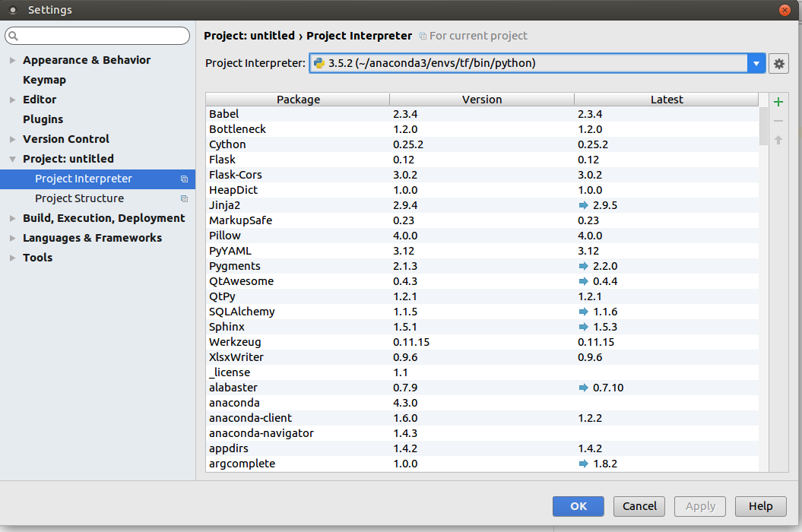Collapse Project: untitled section
This screenshot has height=532, width=802.
pyautogui.click(x=12, y=159)
